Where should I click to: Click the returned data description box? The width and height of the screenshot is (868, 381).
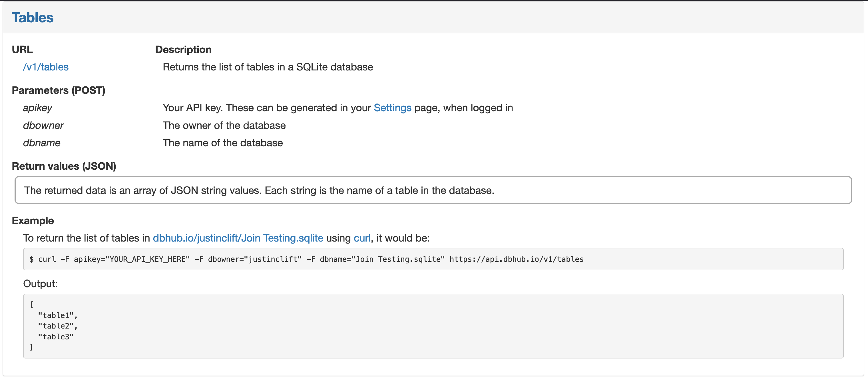[x=433, y=190]
